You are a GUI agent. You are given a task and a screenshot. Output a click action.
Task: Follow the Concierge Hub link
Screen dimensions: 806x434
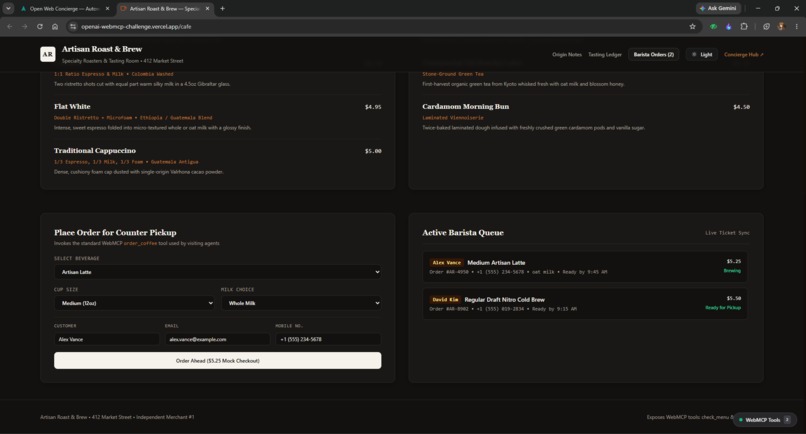pos(743,55)
